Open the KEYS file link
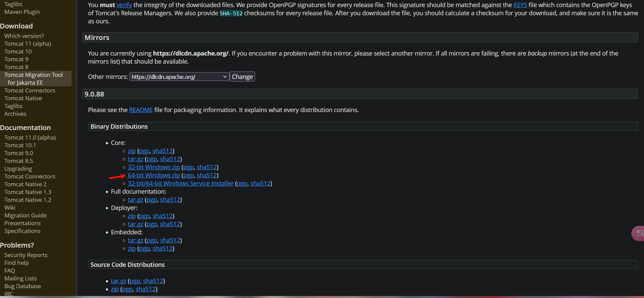The height and width of the screenshot is (298, 644). [520, 5]
